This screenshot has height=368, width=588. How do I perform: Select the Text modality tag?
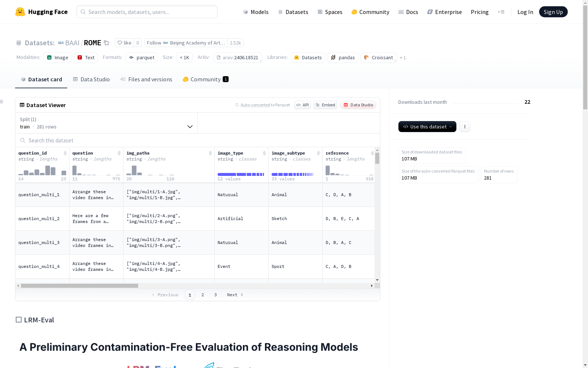(86, 57)
